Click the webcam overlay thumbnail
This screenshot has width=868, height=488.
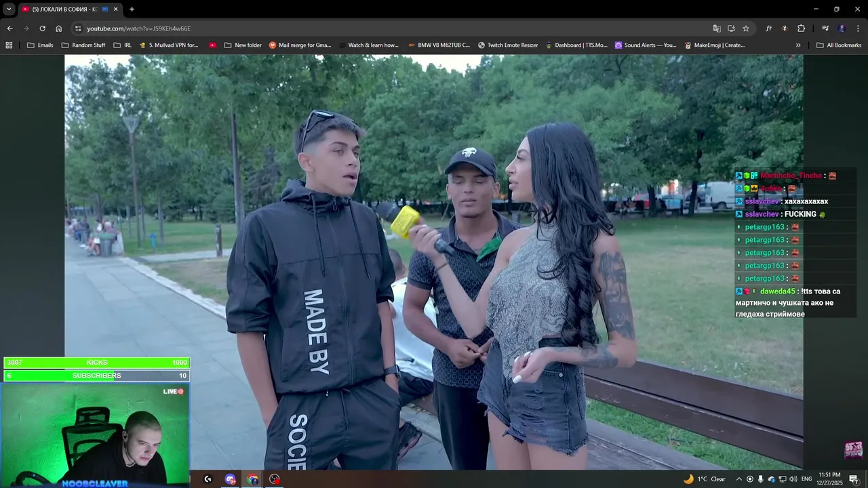[95, 434]
